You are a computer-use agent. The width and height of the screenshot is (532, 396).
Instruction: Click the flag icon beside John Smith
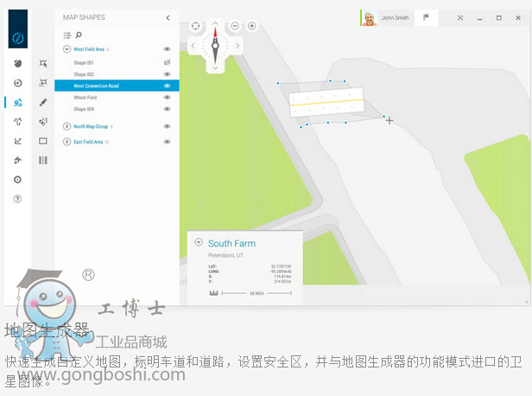(426, 17)
